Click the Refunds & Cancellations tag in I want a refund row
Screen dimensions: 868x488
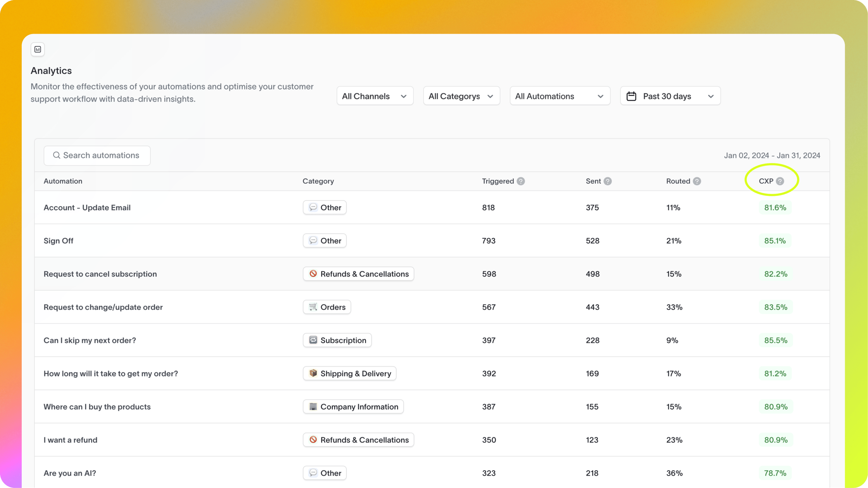pyautogui.click(x=358, y=440)
